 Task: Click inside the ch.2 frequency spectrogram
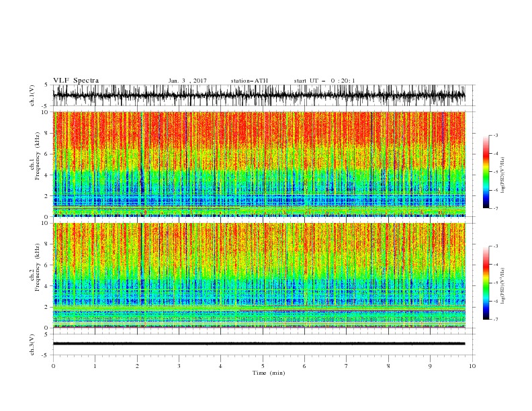pos(259,275)
